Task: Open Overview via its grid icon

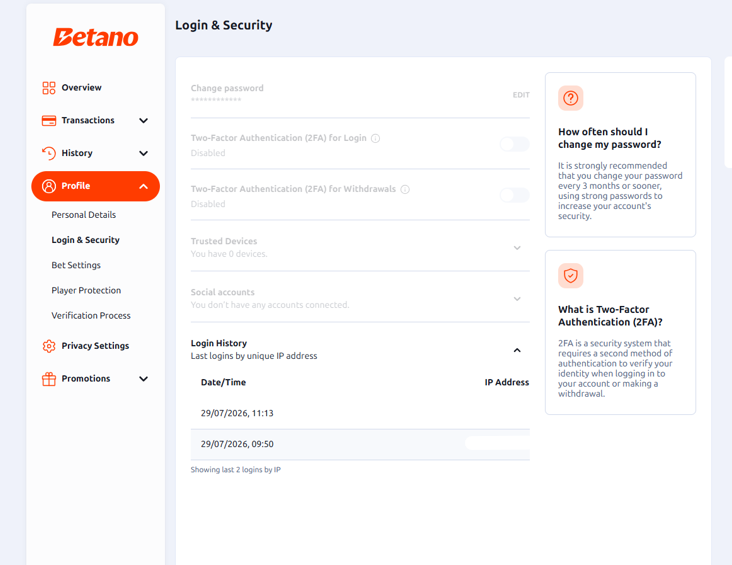Action: [49, 88]
